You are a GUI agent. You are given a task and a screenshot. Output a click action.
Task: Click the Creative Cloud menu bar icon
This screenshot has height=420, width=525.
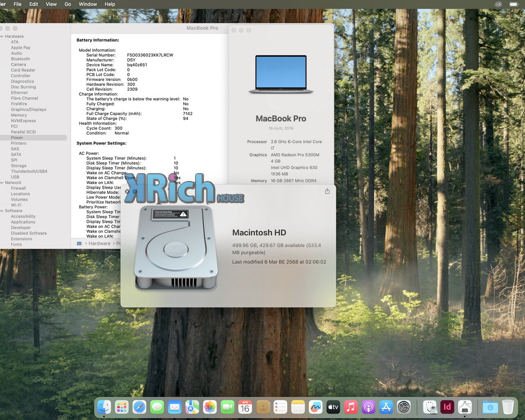pyautogui.click(x=498, y=4)
